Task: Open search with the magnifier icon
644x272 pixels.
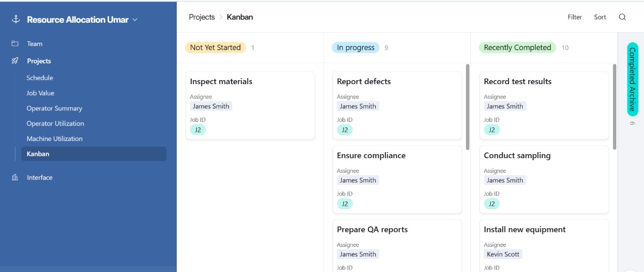Action: pyautogui.click(x=622, y=17)
